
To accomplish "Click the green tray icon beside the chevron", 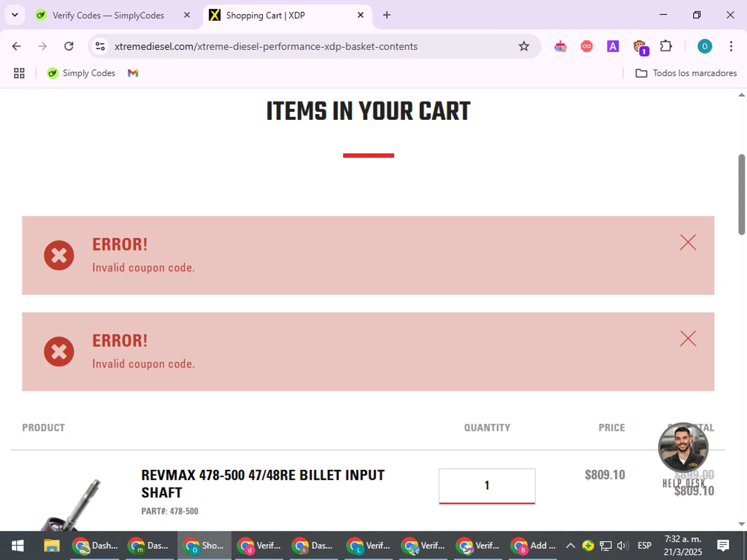I will pyautogui.click(x=588, y=546).
